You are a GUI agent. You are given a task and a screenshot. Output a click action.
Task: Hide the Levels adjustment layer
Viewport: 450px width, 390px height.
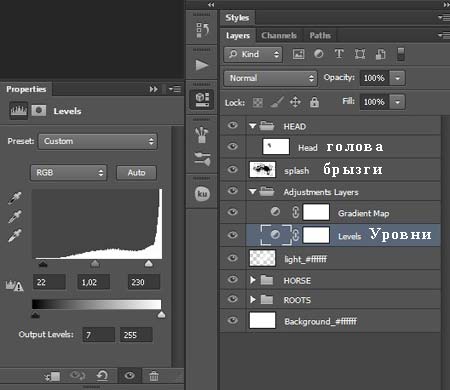click(233, 235)
